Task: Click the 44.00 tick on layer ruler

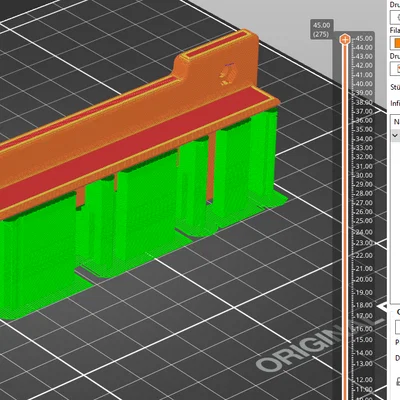Action: [363, 48]
